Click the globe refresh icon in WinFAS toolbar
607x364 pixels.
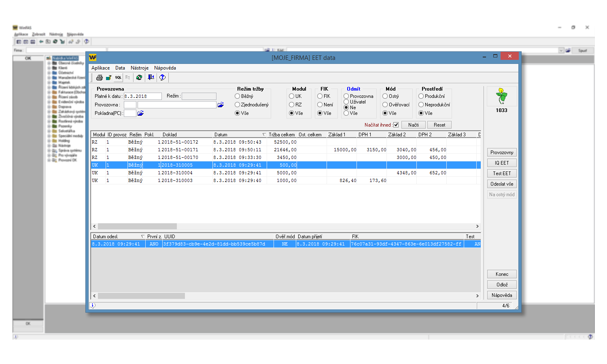[x=55, y=42]
